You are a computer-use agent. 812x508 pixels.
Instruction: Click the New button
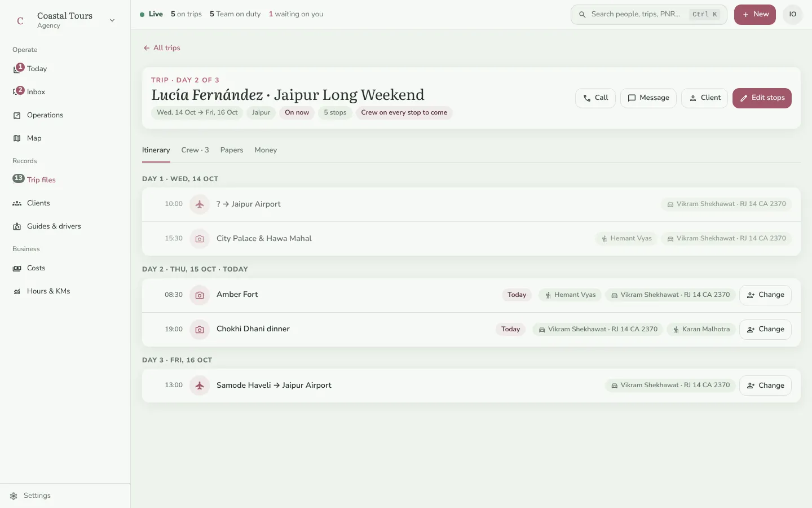(755, 15)
